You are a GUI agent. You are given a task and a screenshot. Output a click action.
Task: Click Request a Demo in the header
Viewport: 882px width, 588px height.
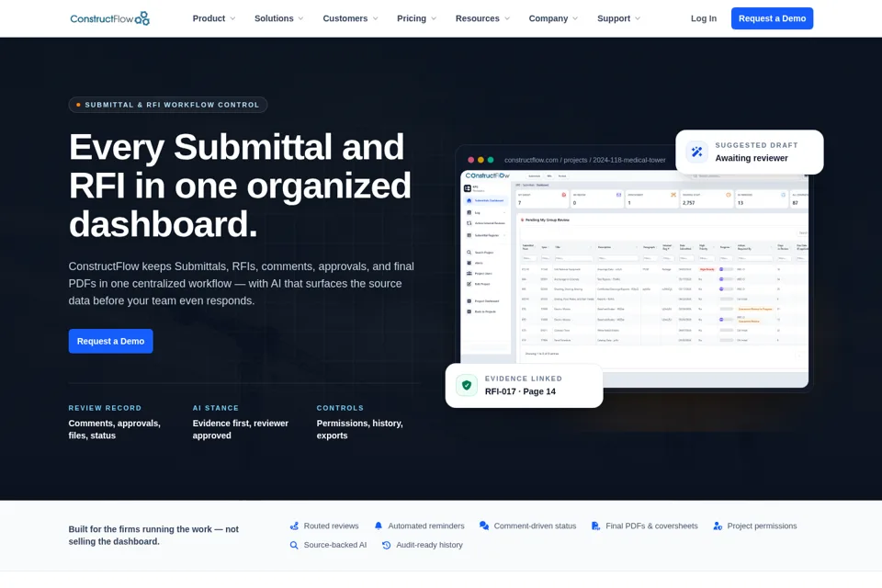point(772,18)
